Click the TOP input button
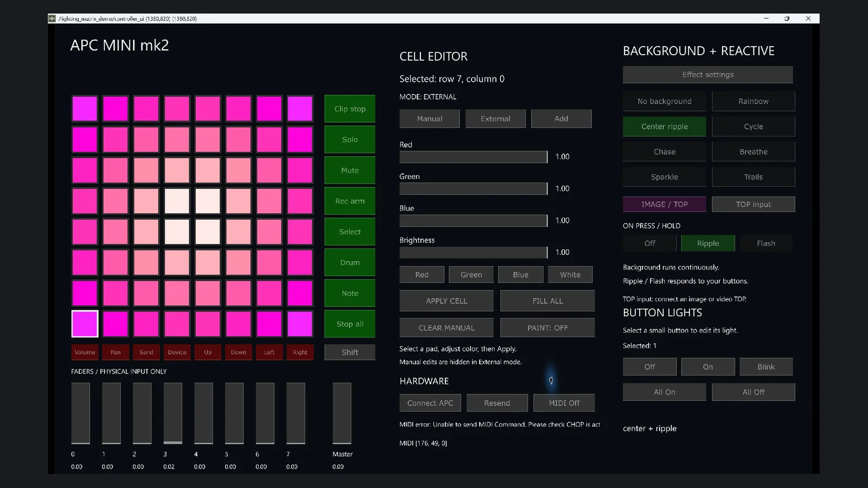Image resolution: width=868 pixels, height=488 pixels. click(754, 204)
